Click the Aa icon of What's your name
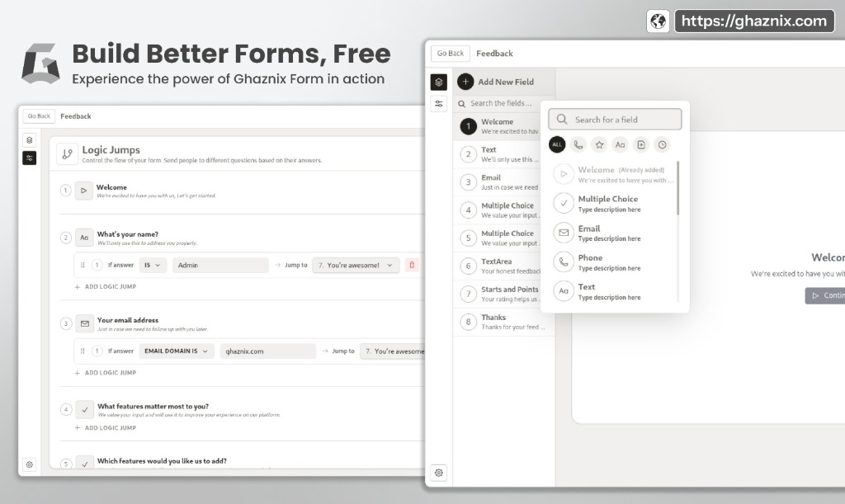 click(x=84, y=238)
